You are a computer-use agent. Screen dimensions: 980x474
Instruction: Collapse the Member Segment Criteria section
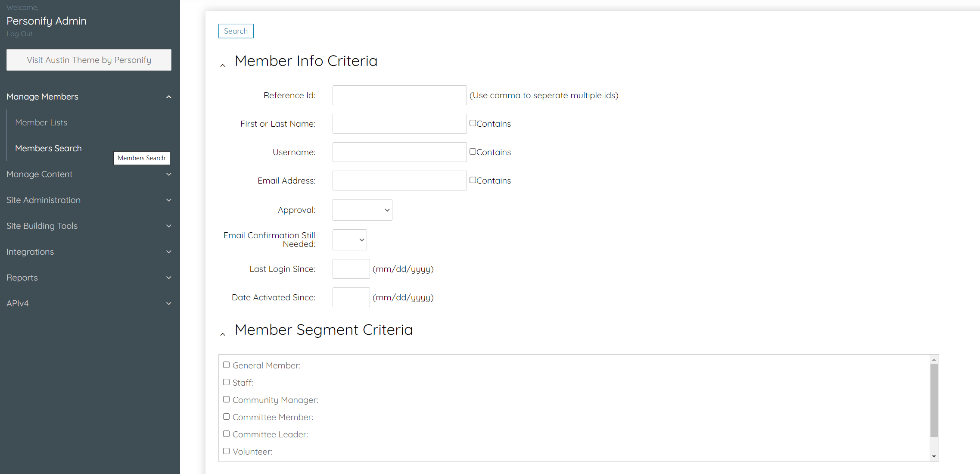(x=223, y=334)
